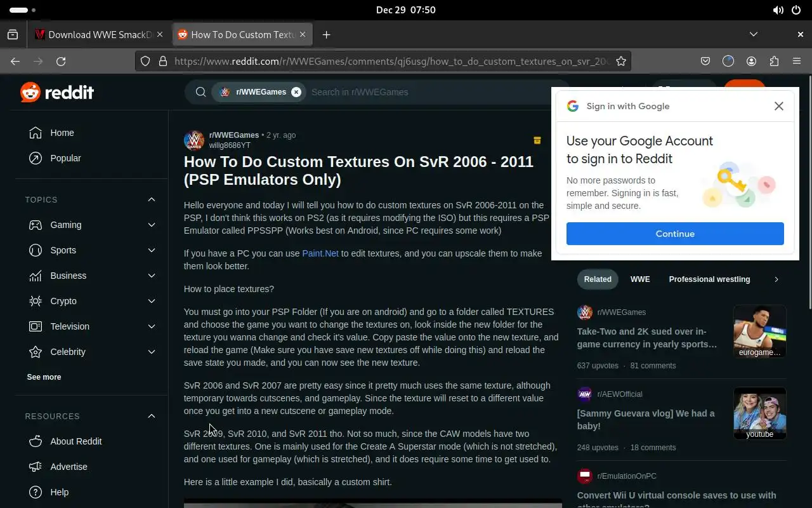Click the search magnifier icon
The image size is (812, 508).
point(200,92)
